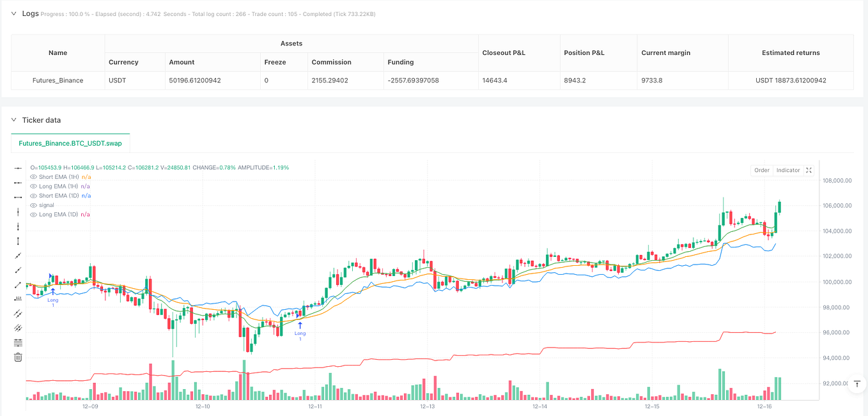
Task: Click the scroll-to-top button at bottom right
Action: point(856,383)
